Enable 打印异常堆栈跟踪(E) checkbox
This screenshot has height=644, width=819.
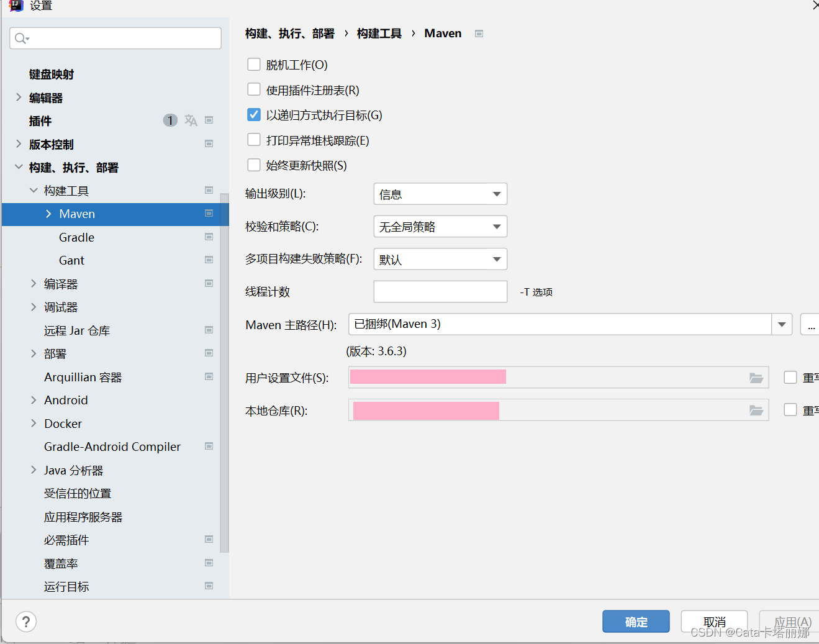click(x=254, y=140)
